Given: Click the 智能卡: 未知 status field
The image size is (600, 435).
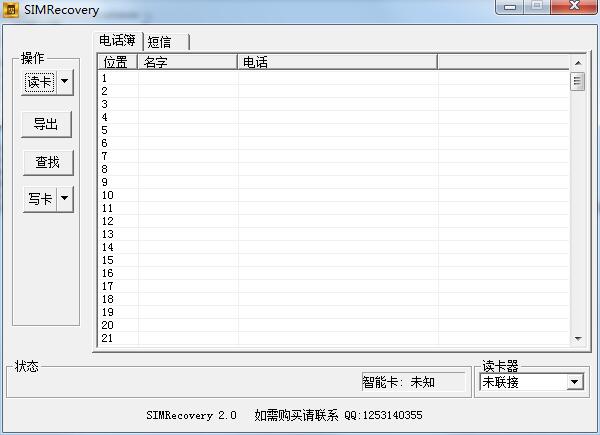Looking at the screenshot, I should click(414, 382).
